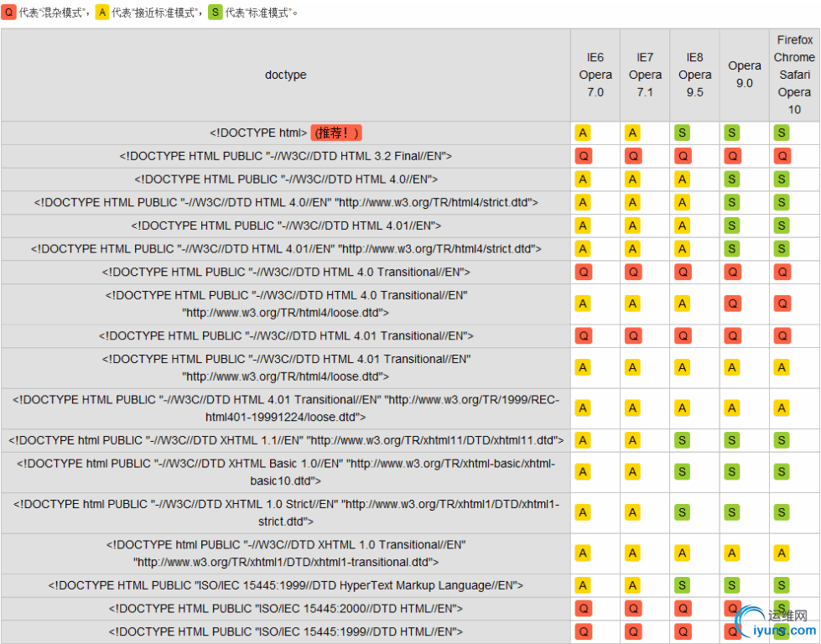Viewport: 821px width, 644px height.
Task: Select the ISO/IEC 15445:1999 HyperText Markup Language text
Action: (x=286, y=585)
